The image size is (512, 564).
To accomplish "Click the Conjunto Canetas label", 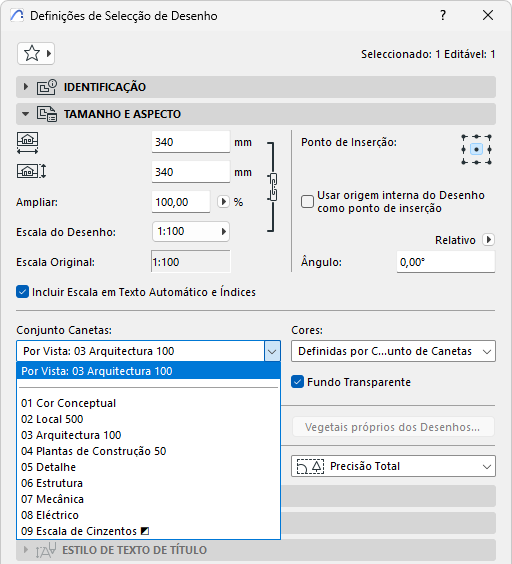I will coord(64,330).
